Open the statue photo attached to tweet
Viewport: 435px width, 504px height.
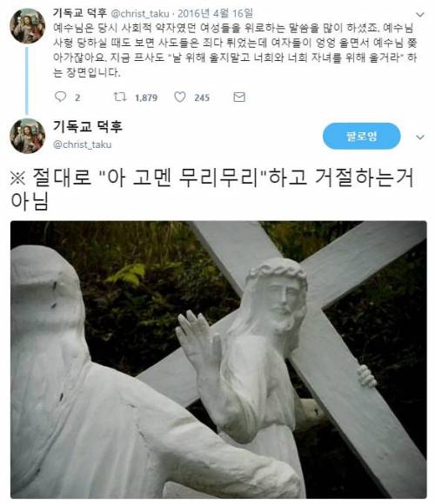(218, 360)
